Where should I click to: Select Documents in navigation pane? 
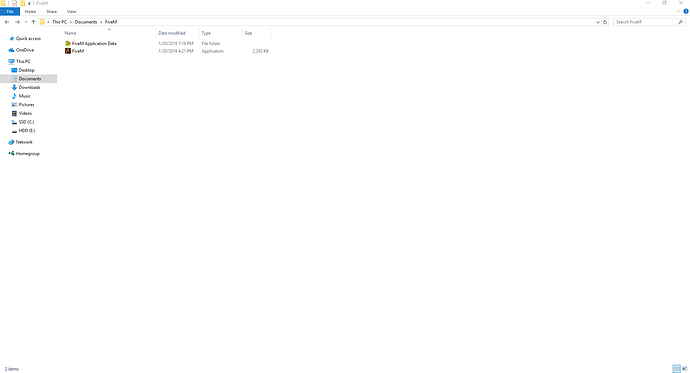pyautogui.click(x=29, y=79)
